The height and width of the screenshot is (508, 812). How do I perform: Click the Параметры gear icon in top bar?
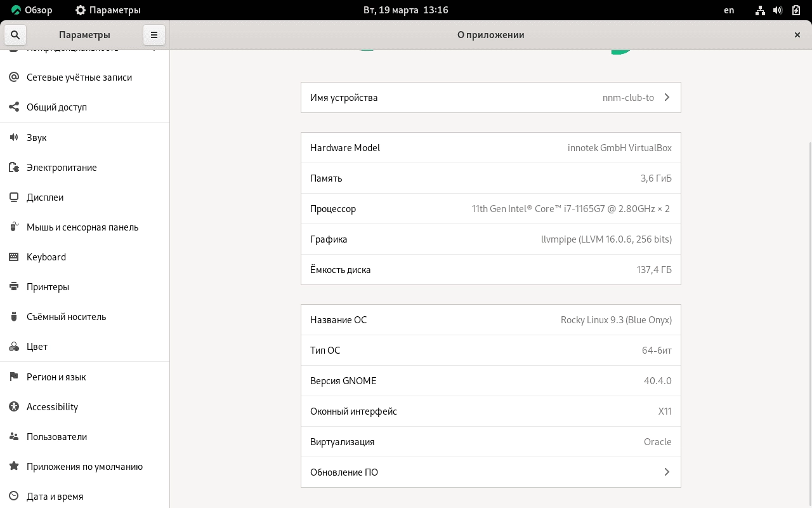click(x=81, y=10)
